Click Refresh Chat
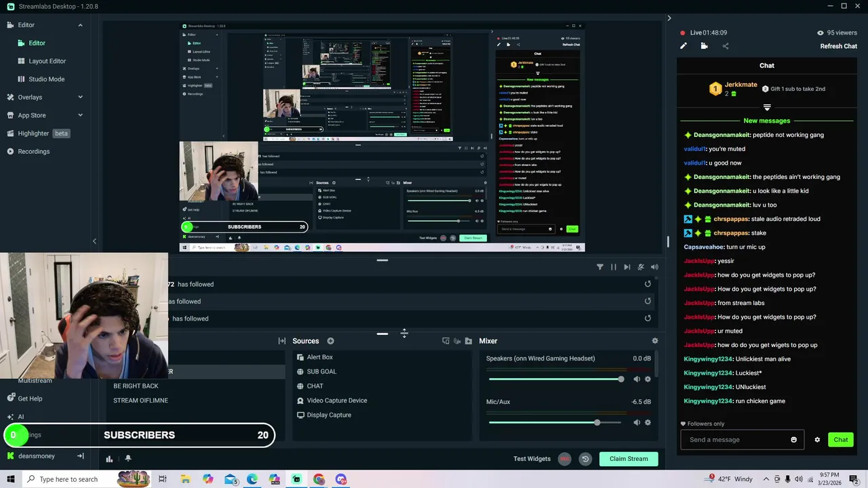868x488 pixels. point(839,46)
